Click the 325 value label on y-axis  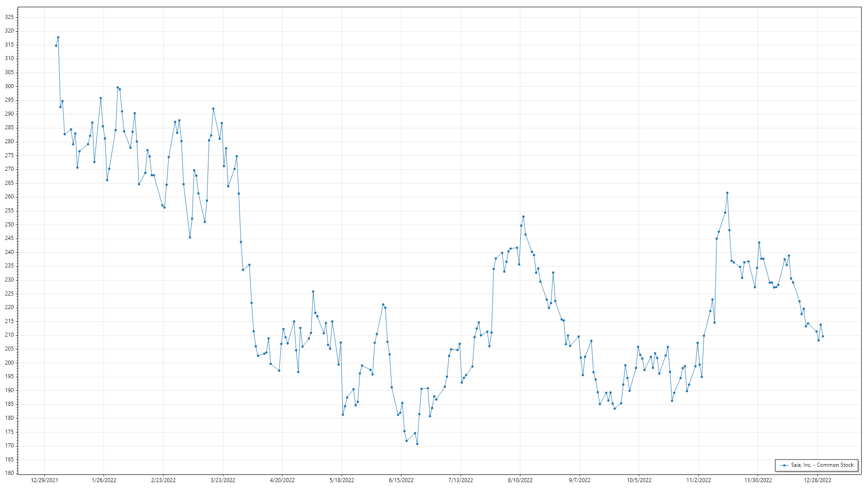[9, 17]
